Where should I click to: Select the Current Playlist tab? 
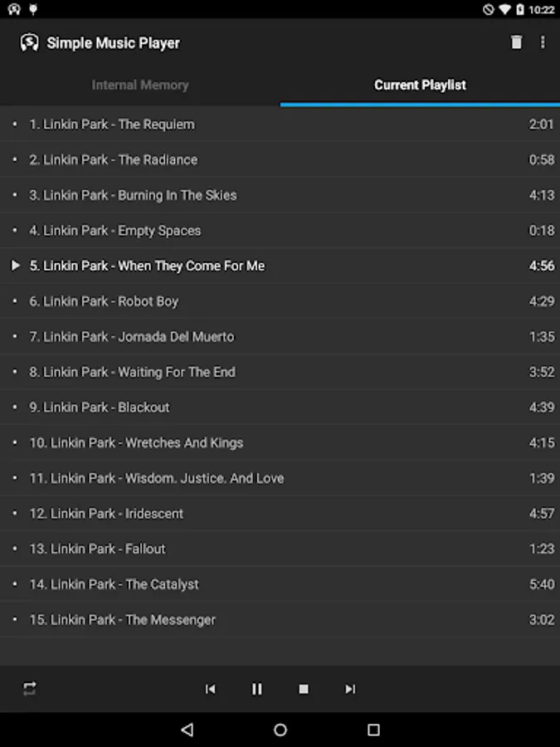coord(420,85)
